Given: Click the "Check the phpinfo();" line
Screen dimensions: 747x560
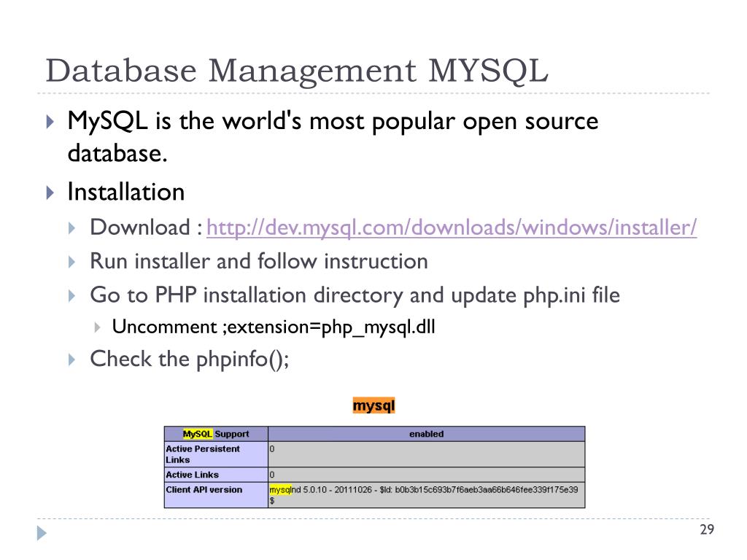Looking at the screenshot, I should click(x=190, y=359).
